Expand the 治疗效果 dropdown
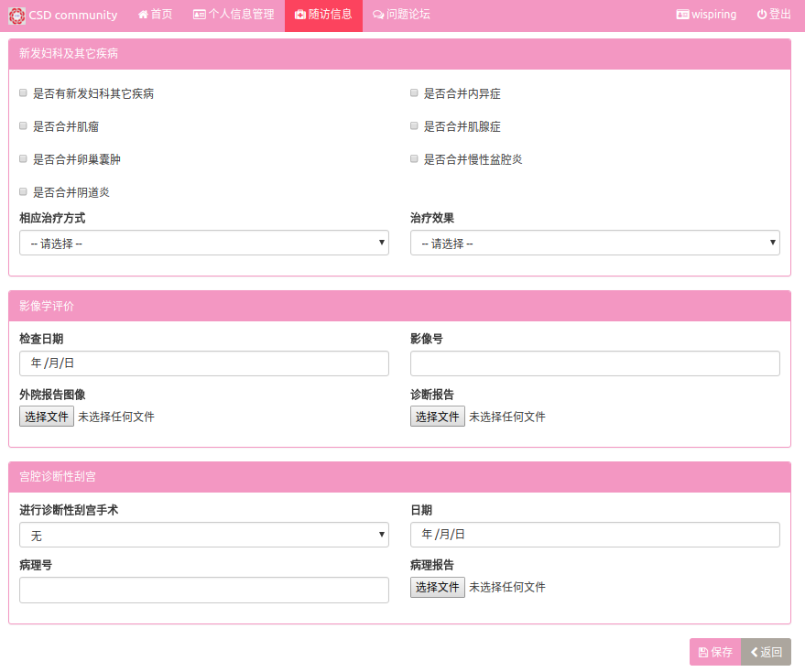805x672 pixels. [x=594, y=243]
